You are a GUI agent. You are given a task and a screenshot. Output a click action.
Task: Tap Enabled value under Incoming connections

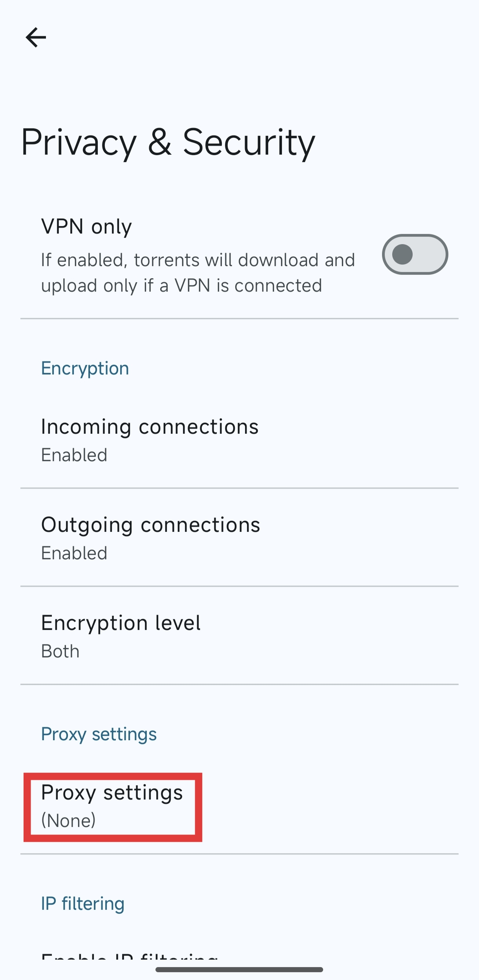click(x=74, y=455)
